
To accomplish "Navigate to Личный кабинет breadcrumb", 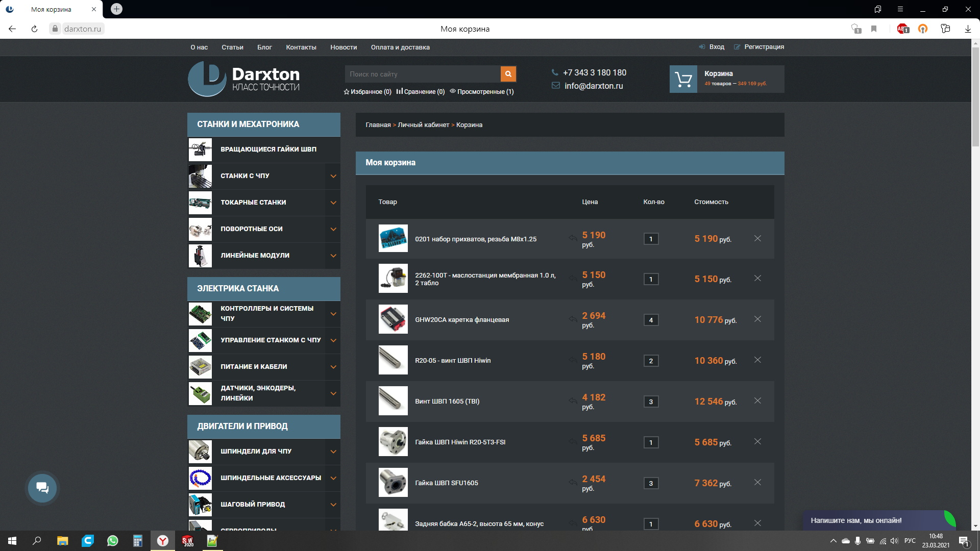I will [423, 125].
